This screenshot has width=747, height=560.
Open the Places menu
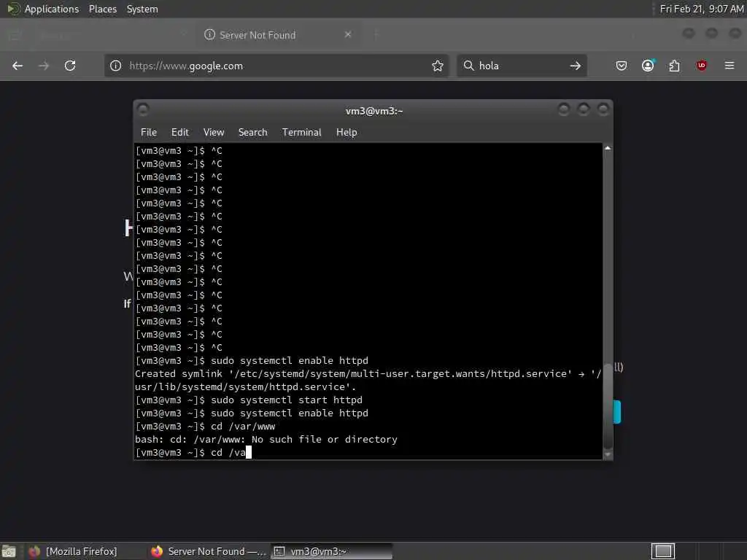[103, 9]
